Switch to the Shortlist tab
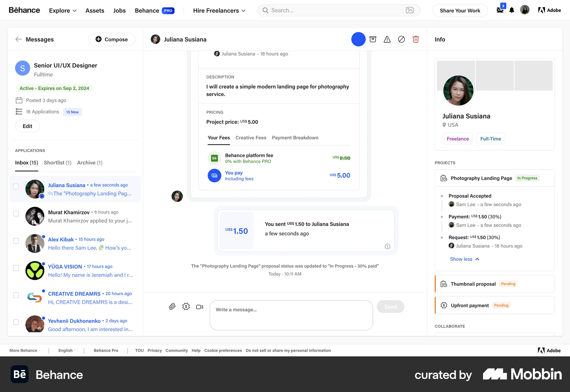The width and height of the screenshot is (570, 392). [x=57, y=163]
